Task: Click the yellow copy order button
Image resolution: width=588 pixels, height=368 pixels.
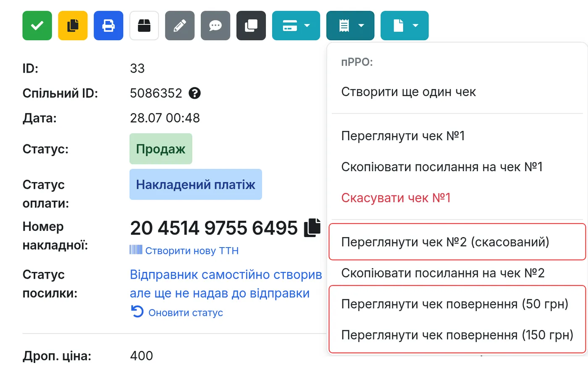Action: click(x=73, y=26)
